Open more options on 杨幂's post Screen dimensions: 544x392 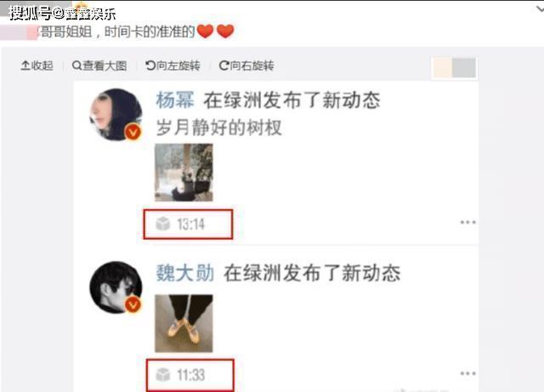[467, 222]
